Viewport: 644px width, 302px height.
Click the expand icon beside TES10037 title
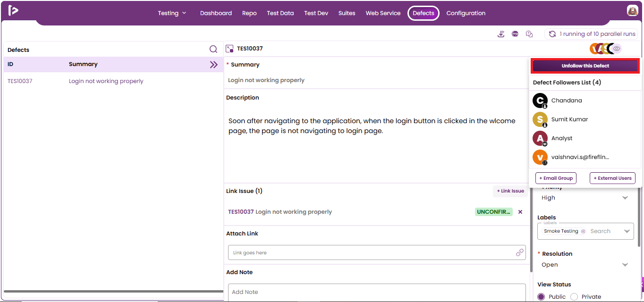[230, 49]
